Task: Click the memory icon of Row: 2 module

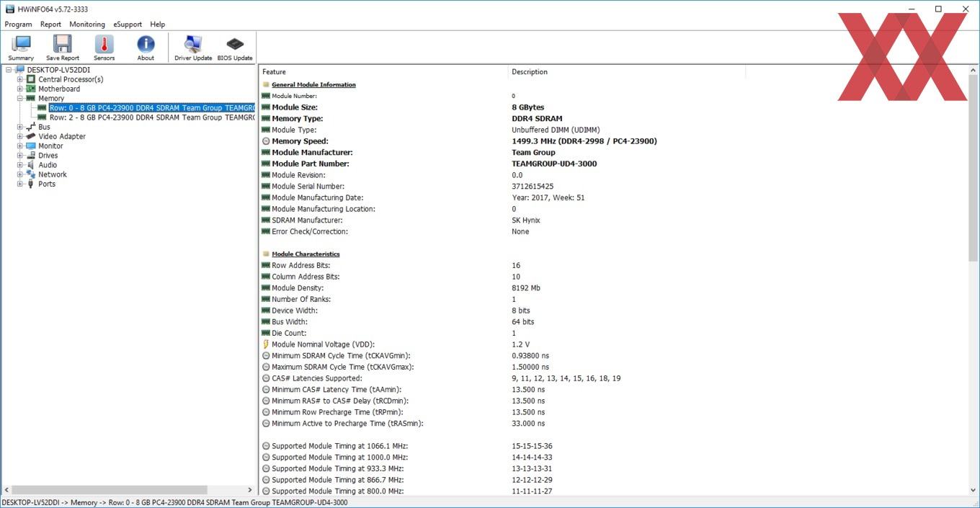Action: (43, 117)
